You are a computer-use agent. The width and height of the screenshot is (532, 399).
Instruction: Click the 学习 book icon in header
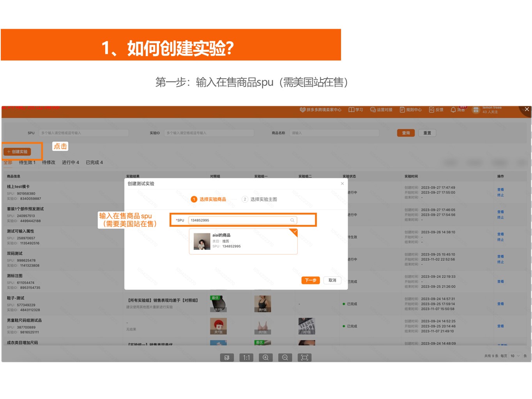pos(351,110)
